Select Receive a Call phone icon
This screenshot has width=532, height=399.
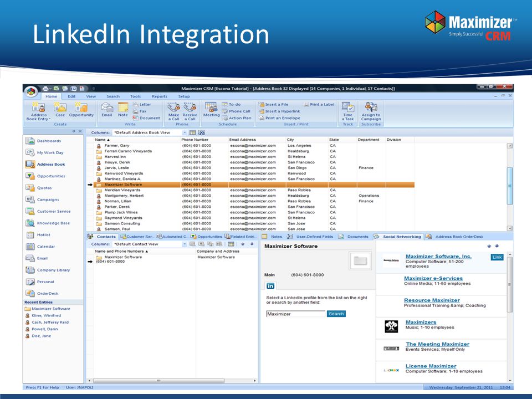point(190,111)
